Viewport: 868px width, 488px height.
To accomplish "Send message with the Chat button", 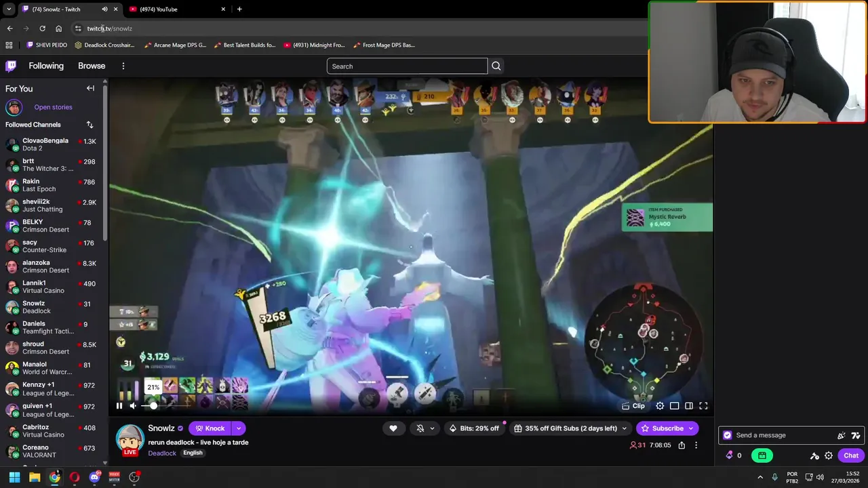I will tap(851, 455).
